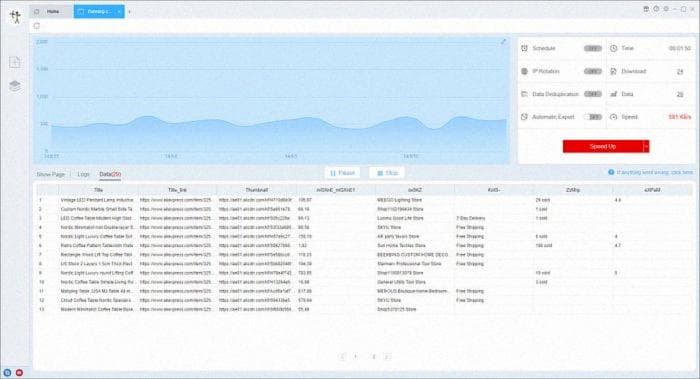Screen dimensions: 700x379
Task: Click 'Modern Minimalist Coffee Table' title cell
Action: pyautogui.click(x=97, y=309)
